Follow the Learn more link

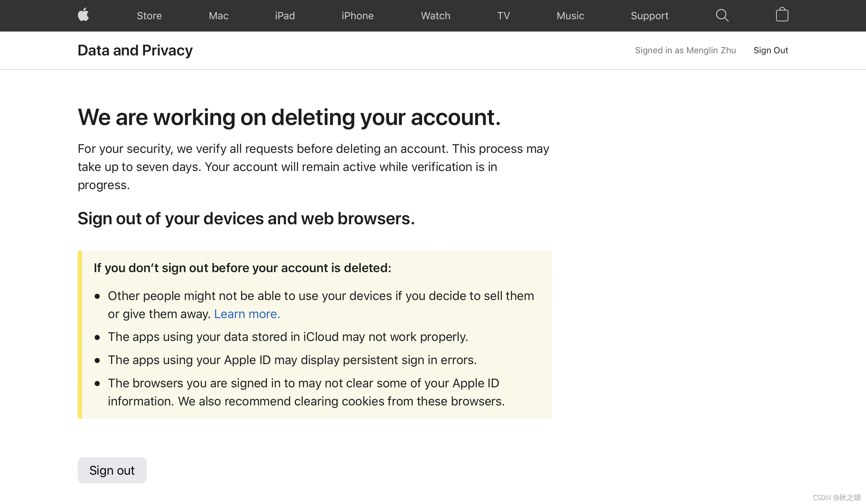pos(247,314)
